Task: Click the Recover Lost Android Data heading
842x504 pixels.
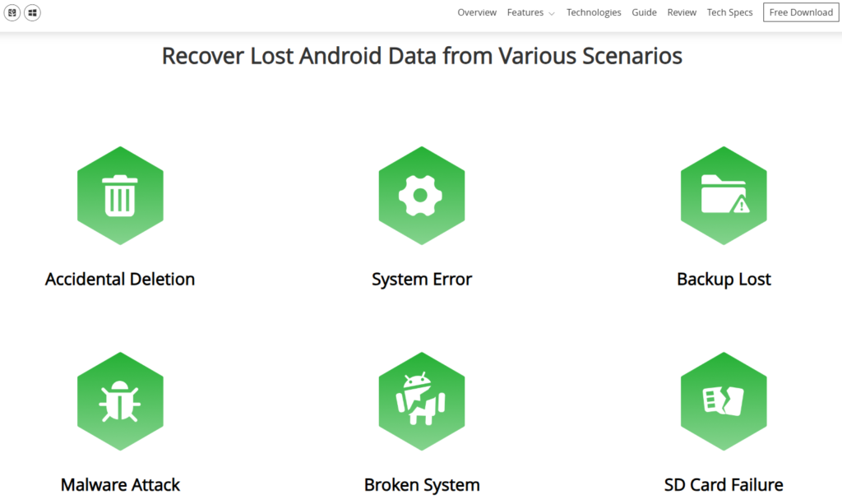Action: tap(422, 56)
